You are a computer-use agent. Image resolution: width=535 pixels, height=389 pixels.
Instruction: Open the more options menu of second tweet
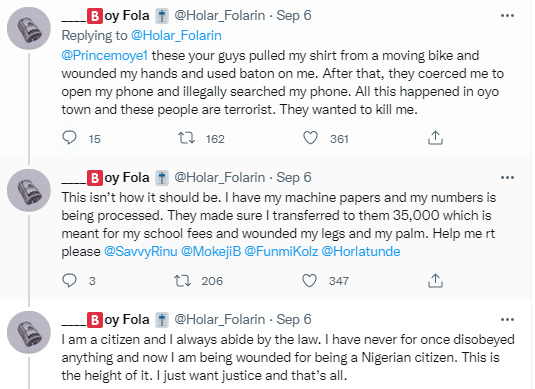[507, 177]
